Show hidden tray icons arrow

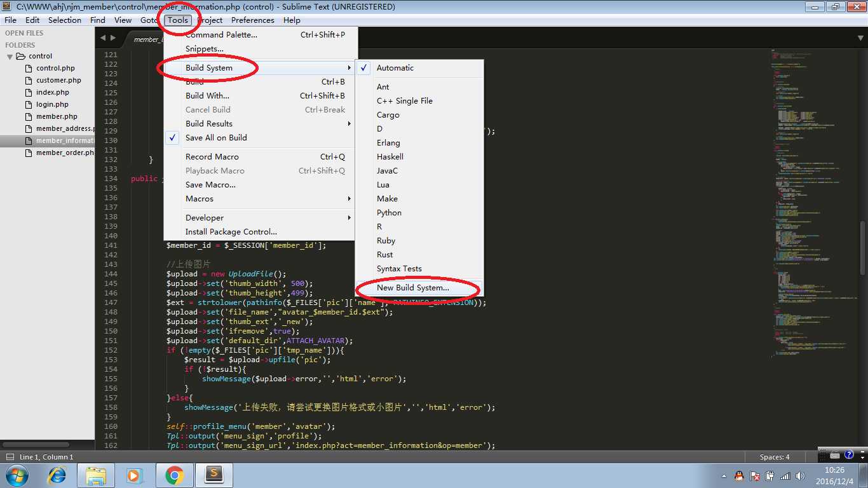pyautogui.click(x=724, y=475)
